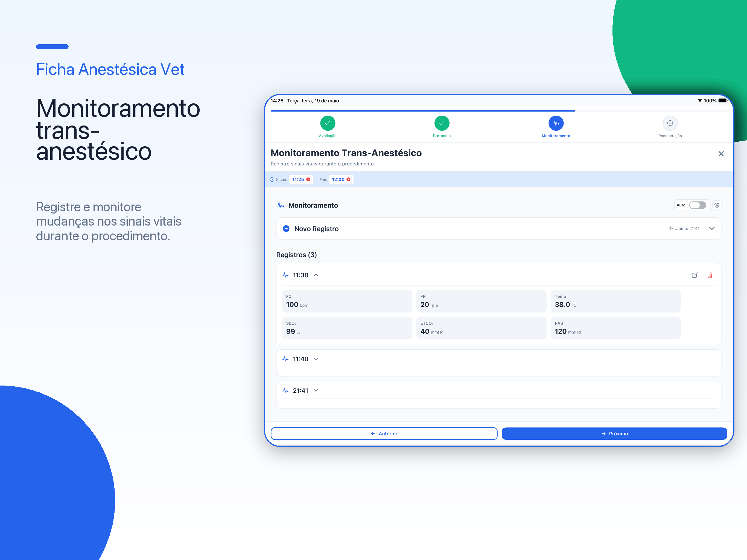Viewport: 747px width, 560px height.
Task: Click the 21:41 record time
Action: pyautogui.click(x=300, y=390)
